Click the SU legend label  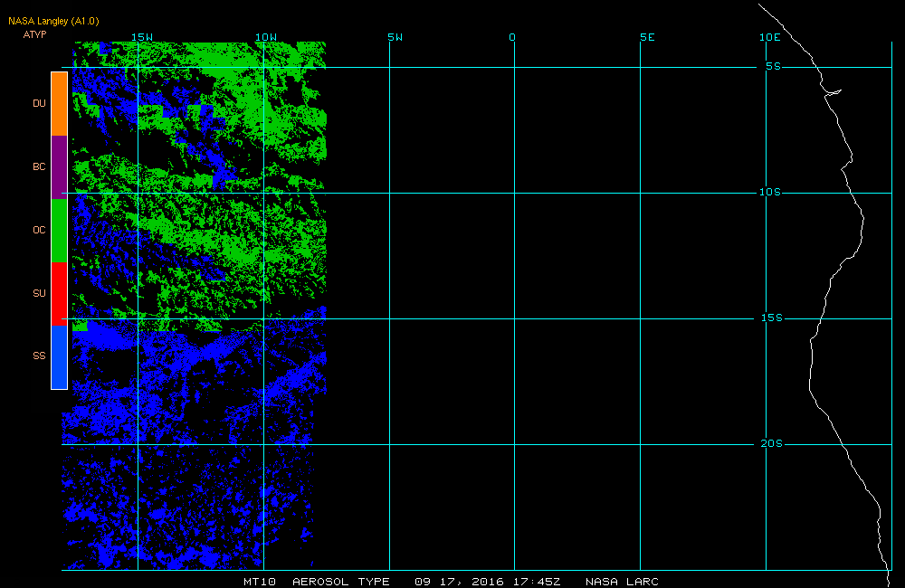point(39,293)
